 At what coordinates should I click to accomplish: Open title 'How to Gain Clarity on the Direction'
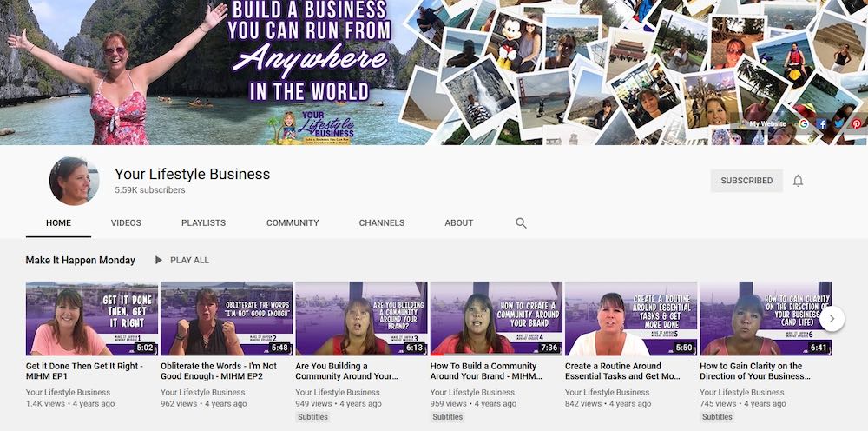click(755, 371)
